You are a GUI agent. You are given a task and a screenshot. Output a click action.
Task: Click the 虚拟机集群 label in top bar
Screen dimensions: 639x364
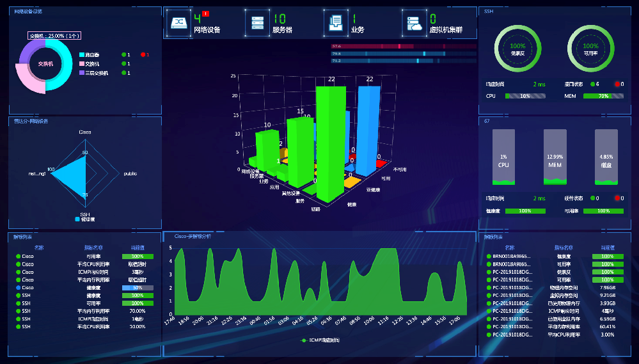[445, 30]
